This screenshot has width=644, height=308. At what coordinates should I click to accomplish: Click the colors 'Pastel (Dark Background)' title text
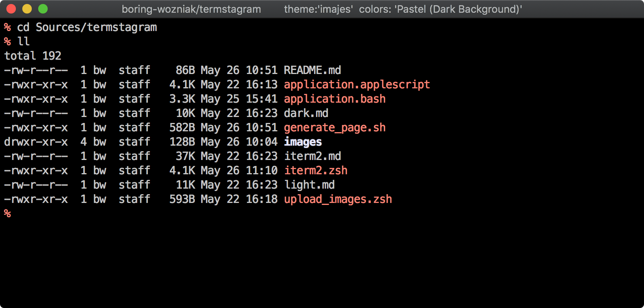point(440,9)
